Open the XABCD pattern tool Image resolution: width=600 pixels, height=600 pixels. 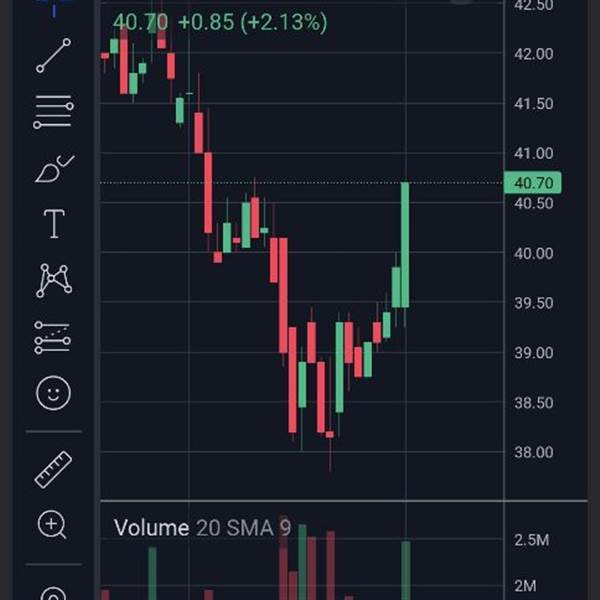point(54,280)
